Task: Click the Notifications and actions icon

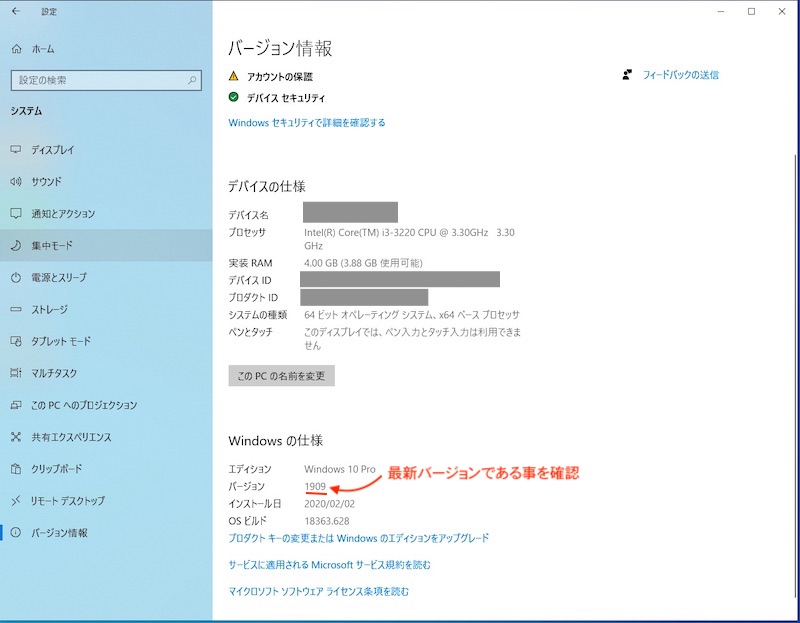Action: (16, 213)
